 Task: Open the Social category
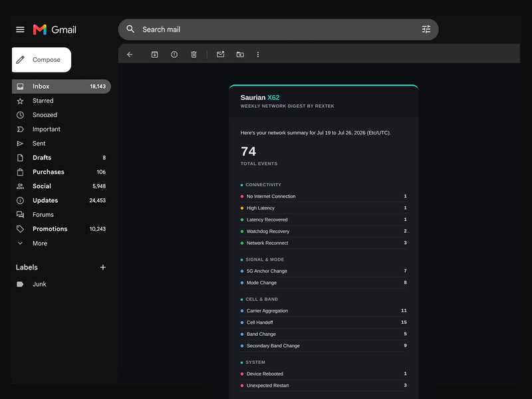click(61, 186)
